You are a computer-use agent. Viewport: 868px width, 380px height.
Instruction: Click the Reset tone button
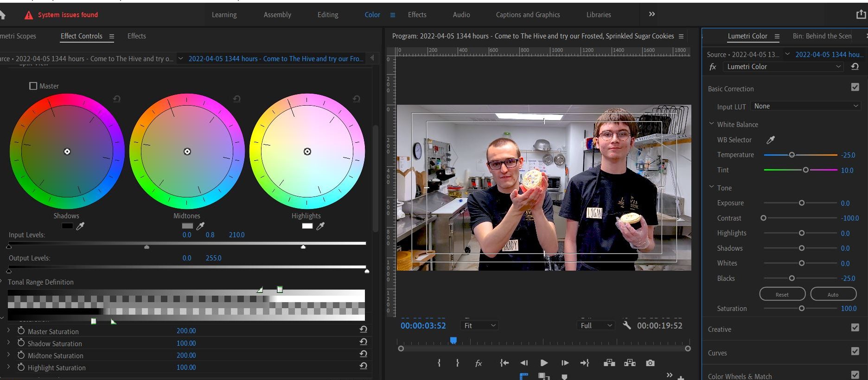click(x=782, y=294)
